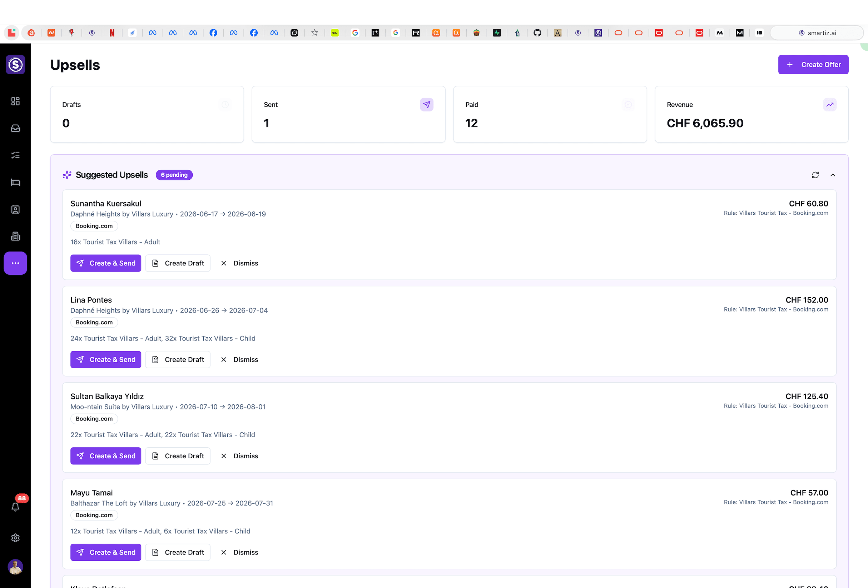The width and height of the screenshot is (868, 588).
Task: Create a draft for Mayu Tamai
Action: [x=178, y=552]
